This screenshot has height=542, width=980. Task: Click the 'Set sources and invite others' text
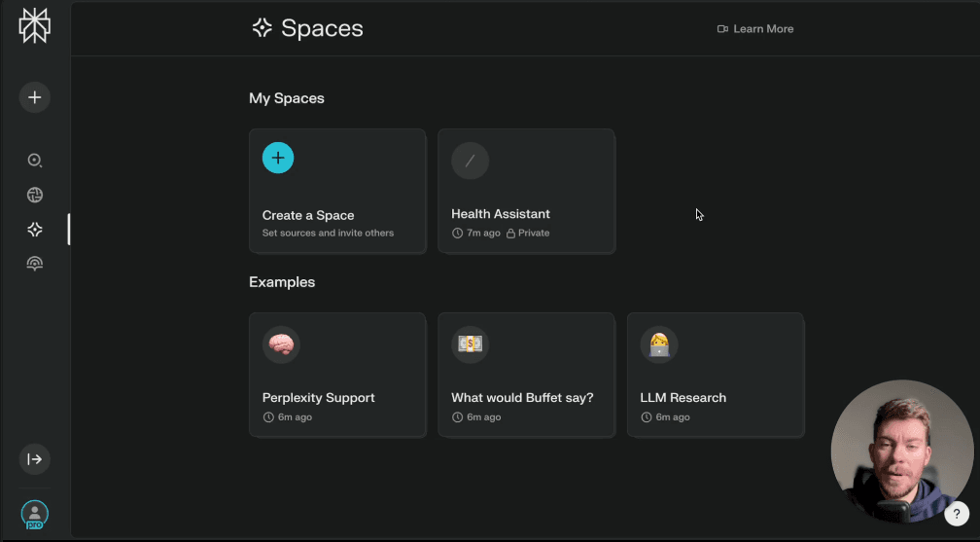[x=329, y=233]
